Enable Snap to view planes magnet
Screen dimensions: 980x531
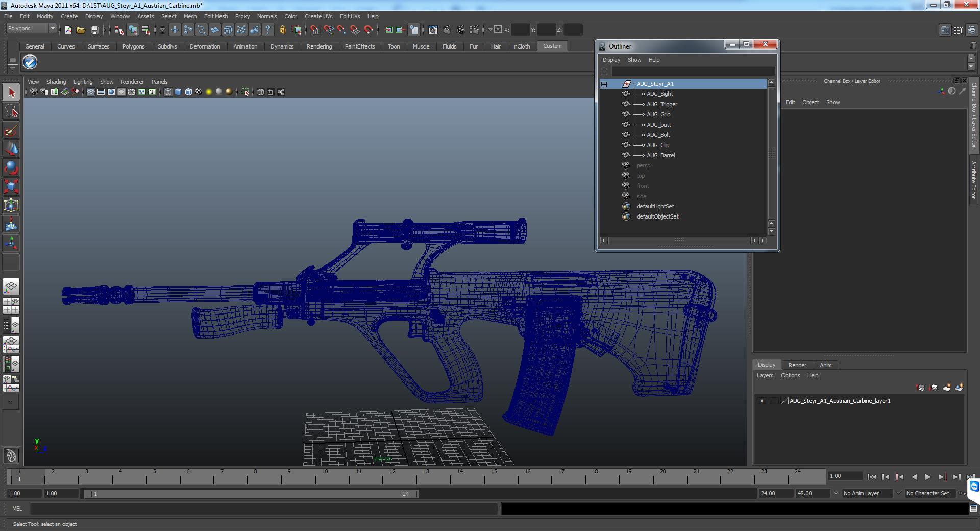(x=355, y=30)
